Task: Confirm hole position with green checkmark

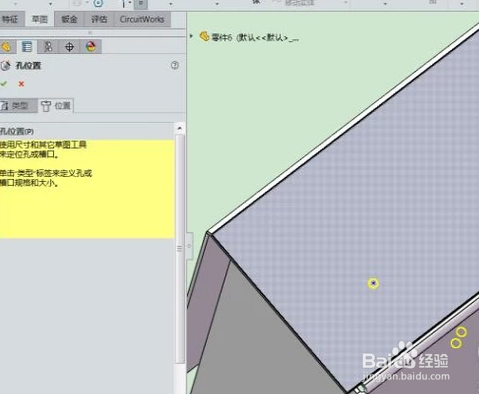Action: [4, 84]
